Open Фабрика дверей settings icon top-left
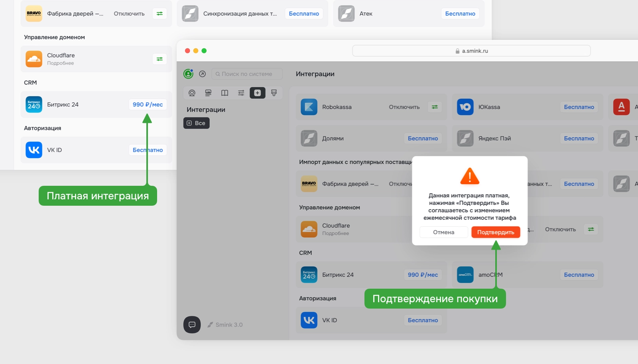The image size is (638, 364). coord(159,14)
